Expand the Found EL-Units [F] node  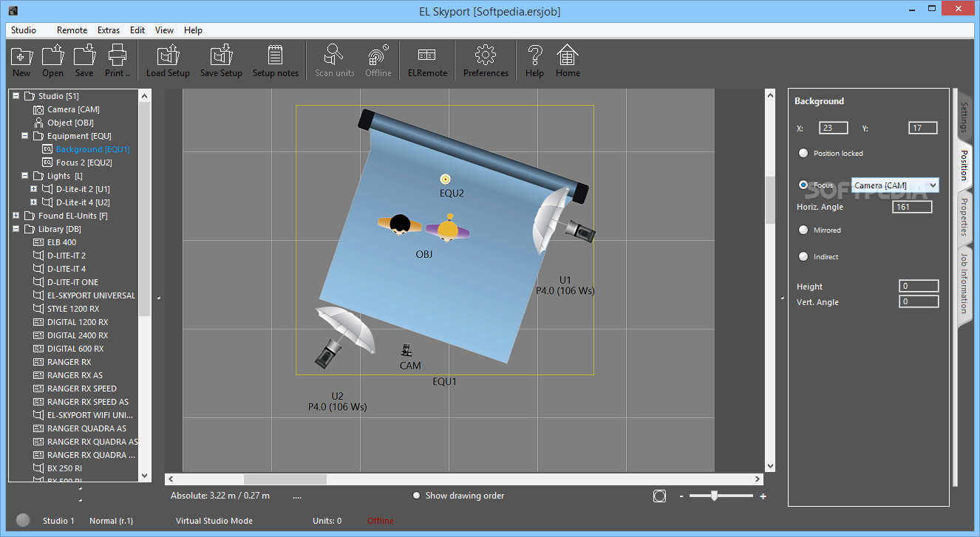[16, 216]
